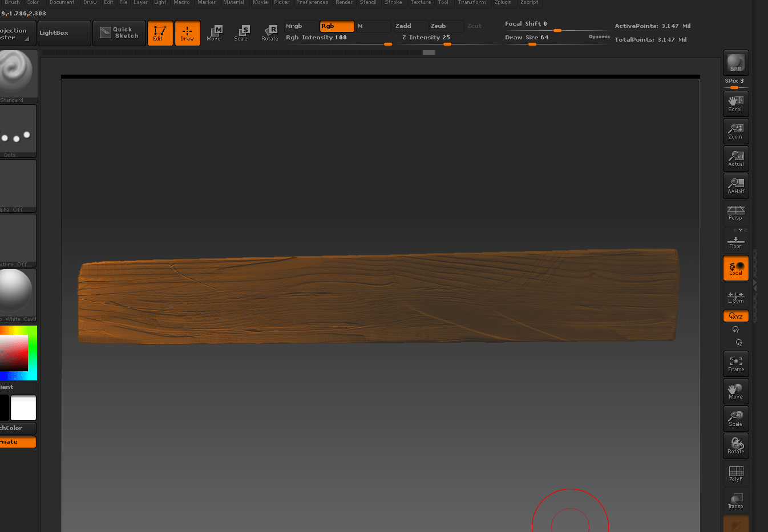The image size is (768, 532).
Task: Click the LightBox button
Action: tap(64, 33)
